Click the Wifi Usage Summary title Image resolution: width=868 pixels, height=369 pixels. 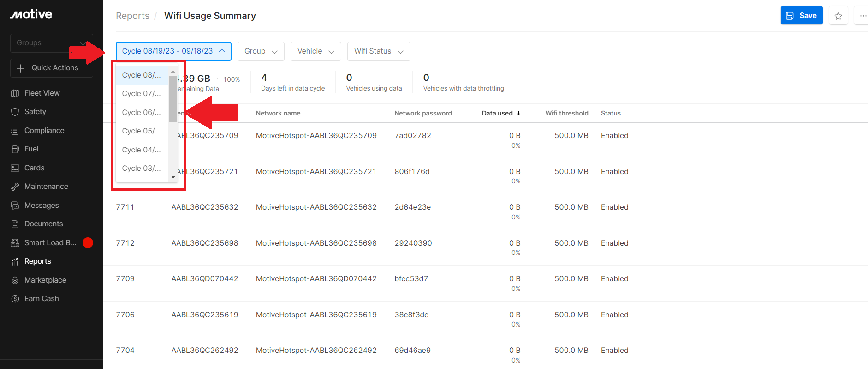click(210, 16)
